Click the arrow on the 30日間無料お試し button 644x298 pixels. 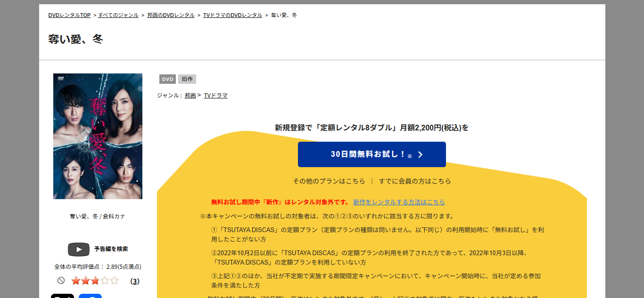[420, 155]
